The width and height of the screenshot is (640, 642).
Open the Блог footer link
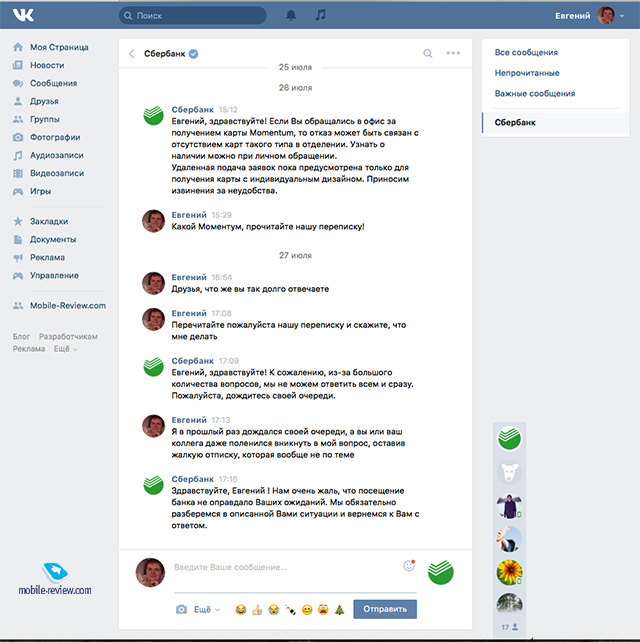21,337
